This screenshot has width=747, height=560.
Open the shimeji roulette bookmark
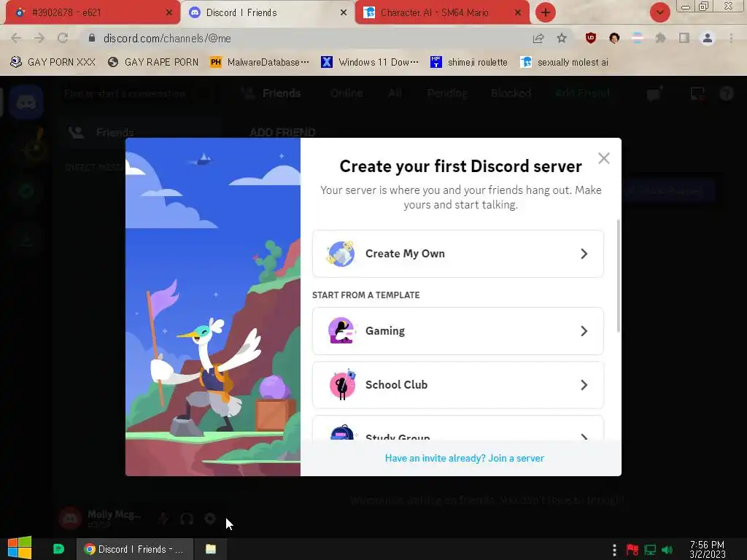[469, 63]
